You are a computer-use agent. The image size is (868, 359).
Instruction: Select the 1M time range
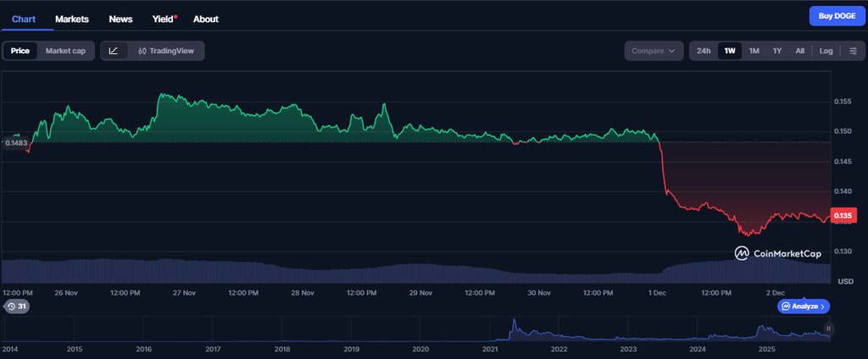(754, 51)
